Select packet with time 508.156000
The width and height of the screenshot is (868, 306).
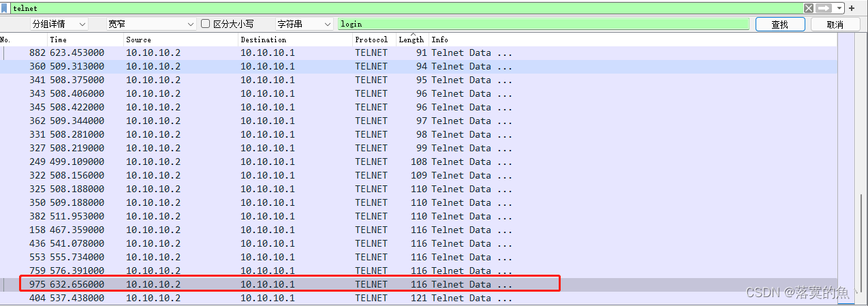pyautogui.click(x=418, y=175)
